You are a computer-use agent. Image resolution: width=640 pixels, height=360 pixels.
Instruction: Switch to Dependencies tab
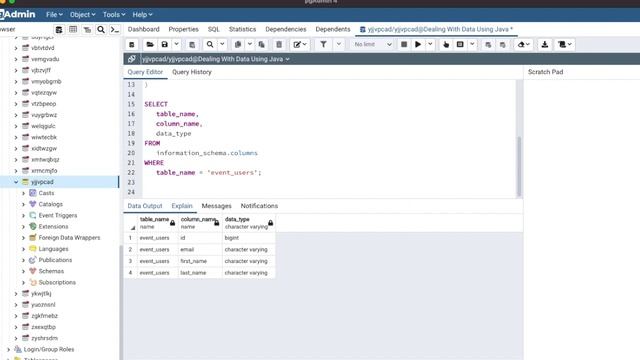click(286, 29)
